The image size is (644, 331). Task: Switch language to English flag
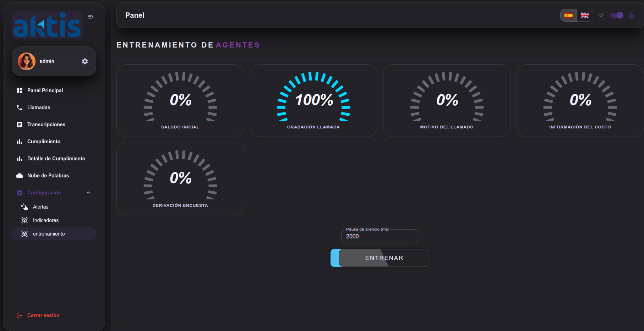tap(585, 15)
